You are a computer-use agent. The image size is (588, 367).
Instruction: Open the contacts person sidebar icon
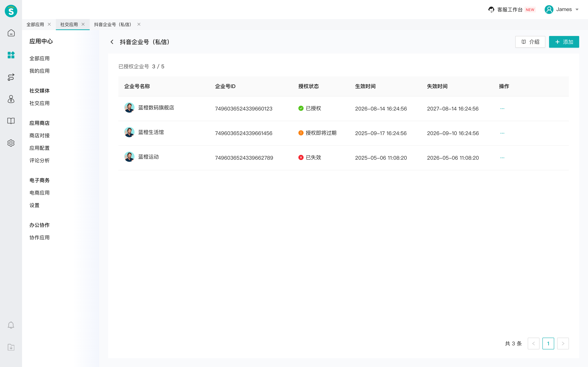(11, 99)
